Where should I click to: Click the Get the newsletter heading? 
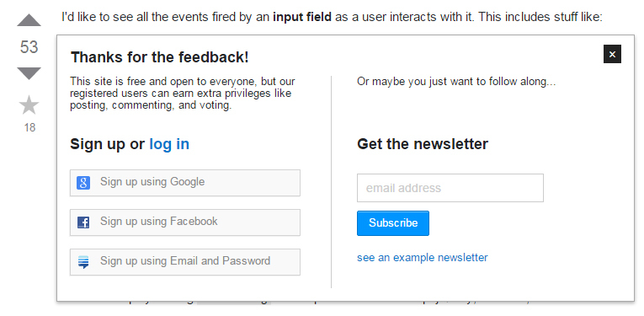[423, 144]
